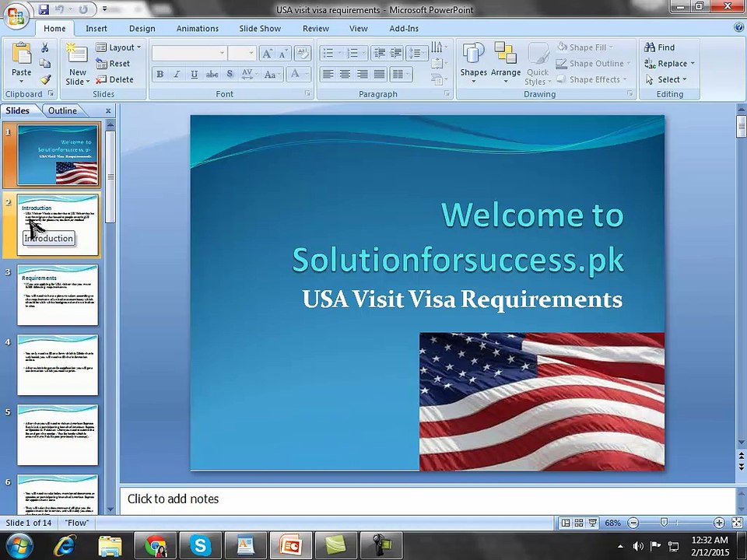Start Slide Show from status bar icon
This screenshot has width=747, height=560.
tap(593, 523)
